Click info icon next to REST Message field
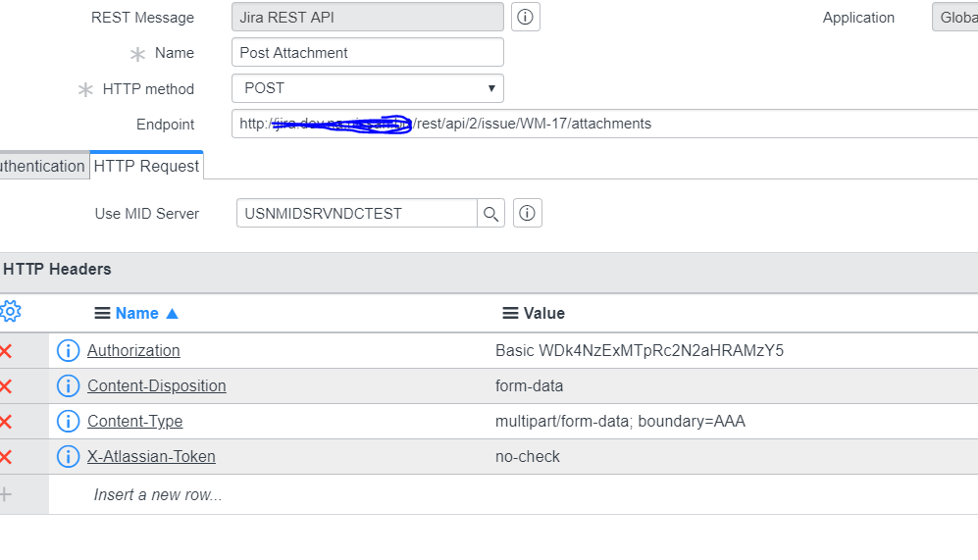Screen dimensions: 978x560 pos(526,17)
